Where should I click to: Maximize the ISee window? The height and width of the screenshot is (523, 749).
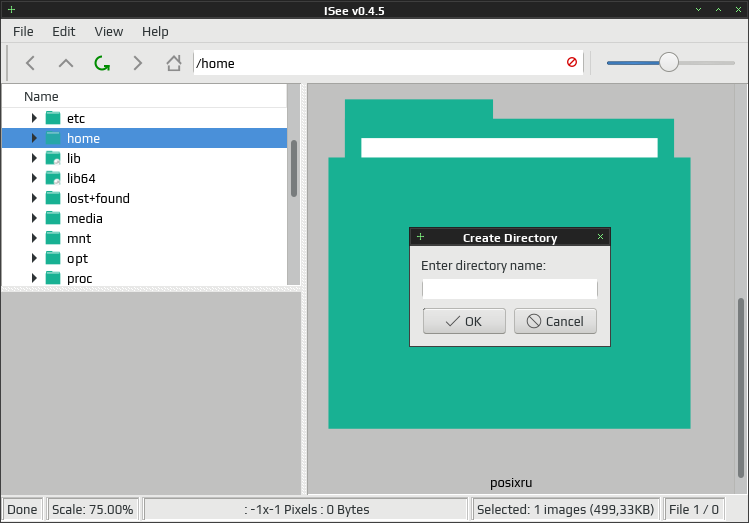[x=718, y=10]
